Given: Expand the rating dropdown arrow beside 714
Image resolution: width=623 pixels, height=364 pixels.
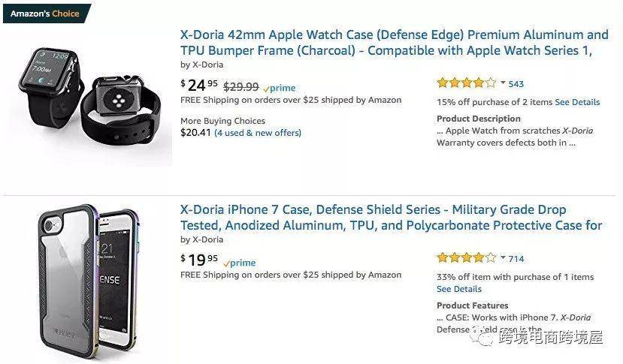Looking at the screenshot, I should point(503,258).
